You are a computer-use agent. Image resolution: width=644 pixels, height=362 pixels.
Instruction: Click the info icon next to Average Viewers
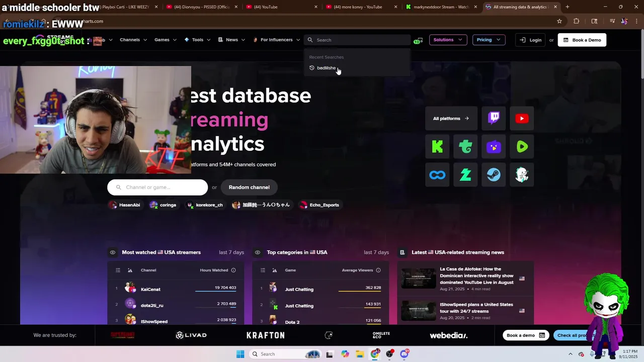[378, 270]
